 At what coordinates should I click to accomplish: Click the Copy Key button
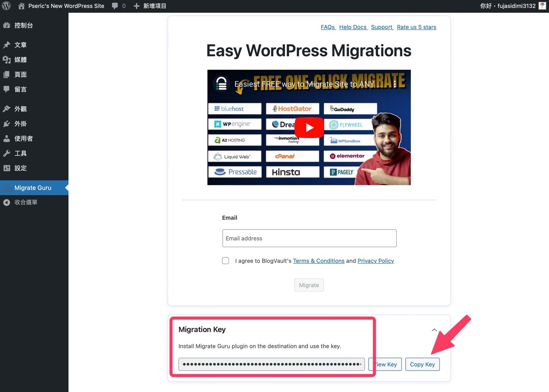click(x=422, y=364)
